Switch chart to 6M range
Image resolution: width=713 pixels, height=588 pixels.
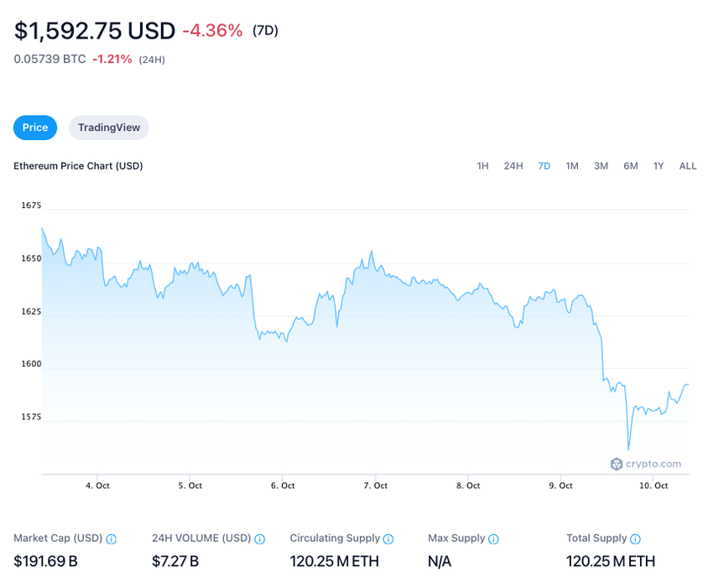coord(631,166)
